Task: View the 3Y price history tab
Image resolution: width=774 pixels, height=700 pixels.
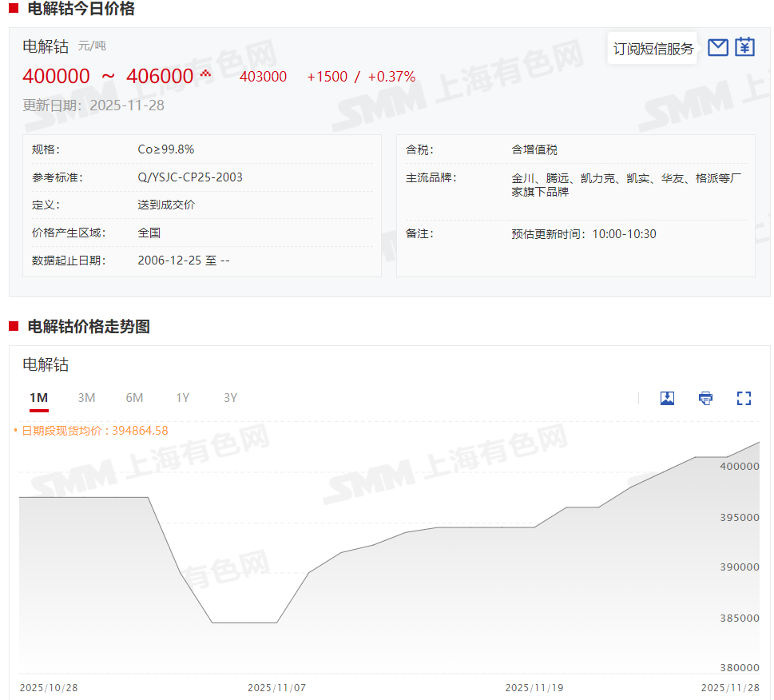Action: [x=230, y=398]
